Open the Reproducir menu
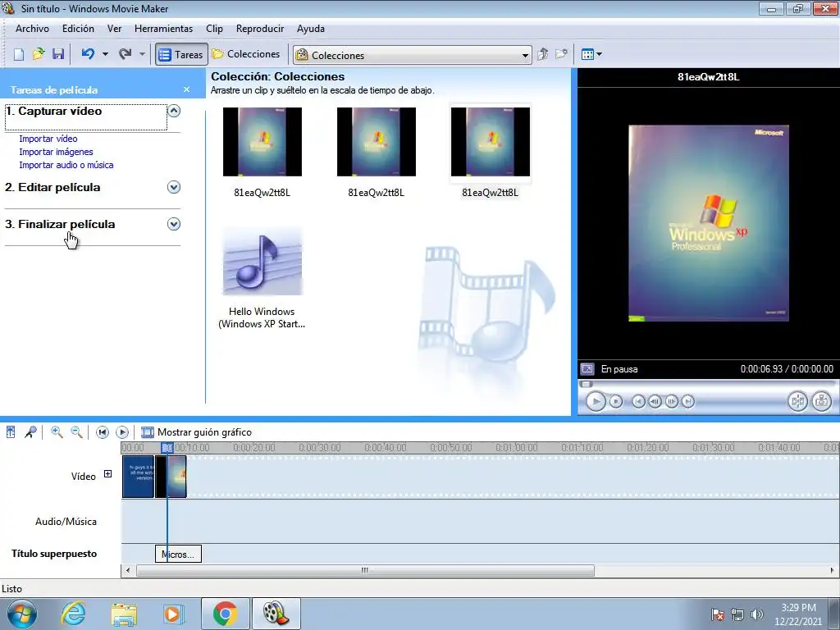The image size is (840, 630). [260, 29]
